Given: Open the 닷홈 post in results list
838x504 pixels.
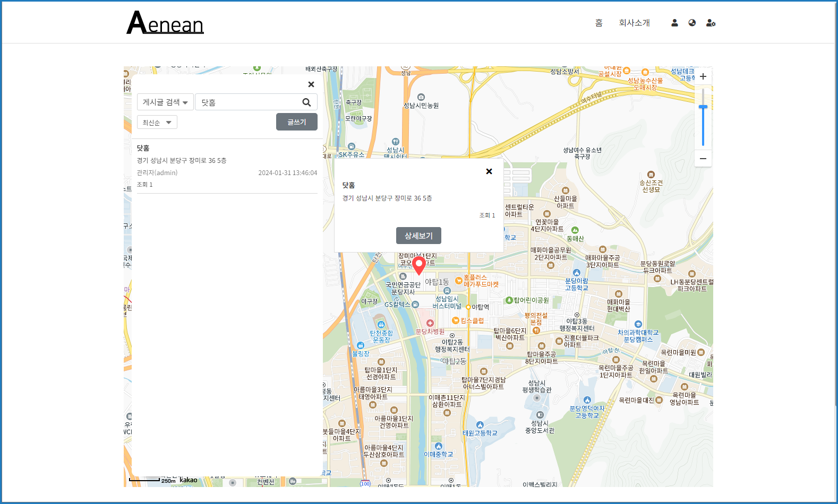Looking at the screenshot, I should (143, 148).
